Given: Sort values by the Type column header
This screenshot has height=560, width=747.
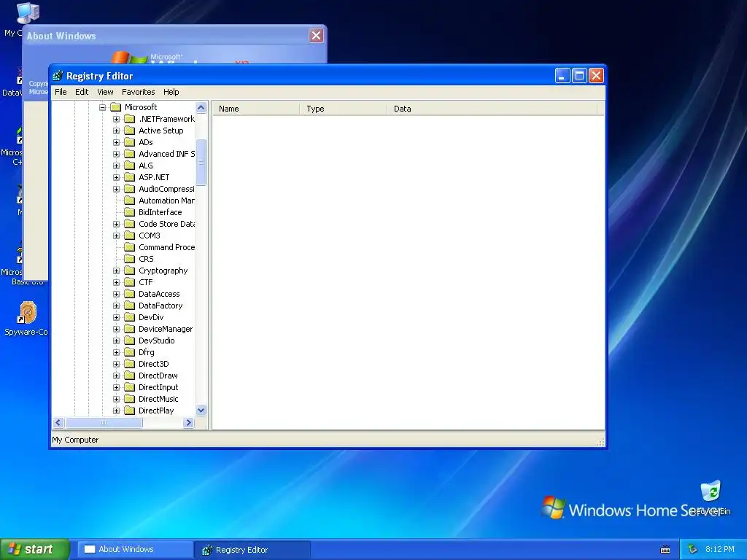Looking at the screenshot, I should click(344, 109).
